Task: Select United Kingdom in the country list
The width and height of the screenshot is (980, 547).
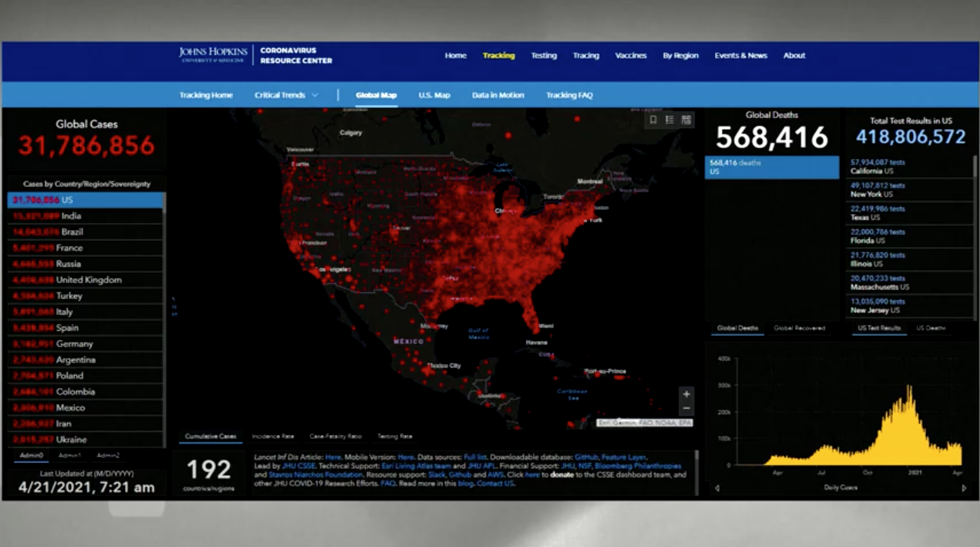Action: (86, 279)
